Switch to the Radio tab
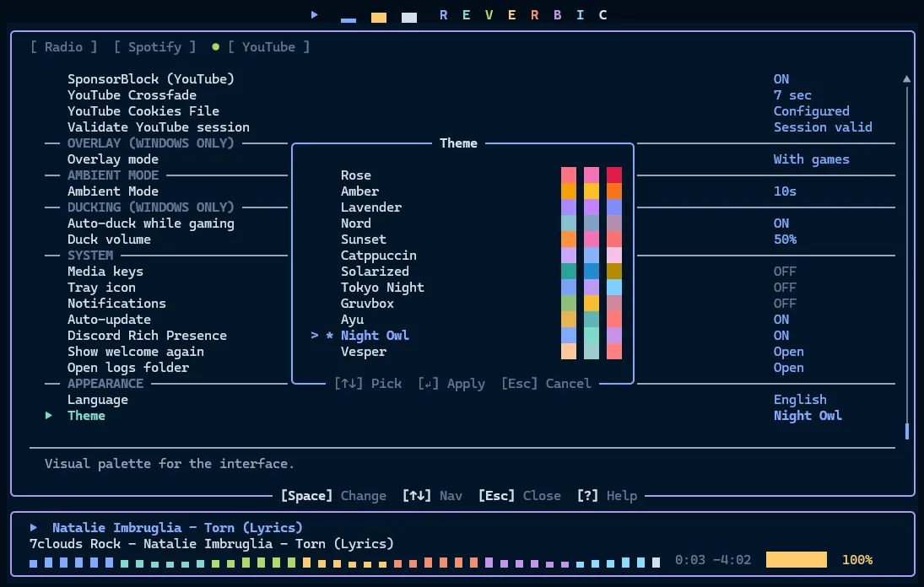Viewport: 924px width, 587px height. (63, 47)
